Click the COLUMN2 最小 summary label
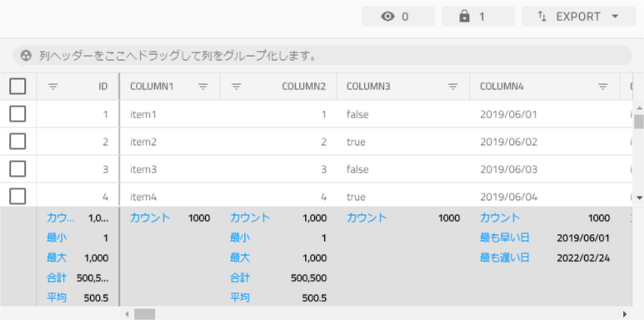The width and height of the screenshot is (644, 320). (x=240, y=237)
